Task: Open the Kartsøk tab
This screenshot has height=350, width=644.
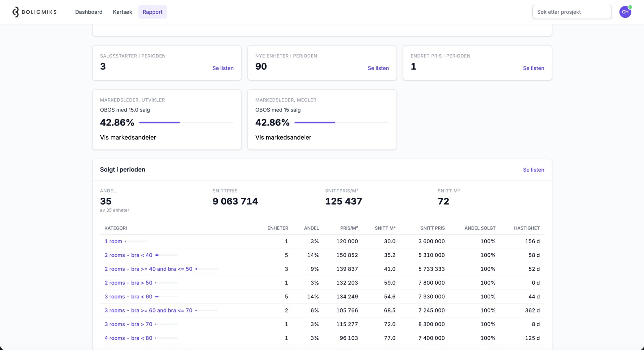Action: (x=122, y=12)
